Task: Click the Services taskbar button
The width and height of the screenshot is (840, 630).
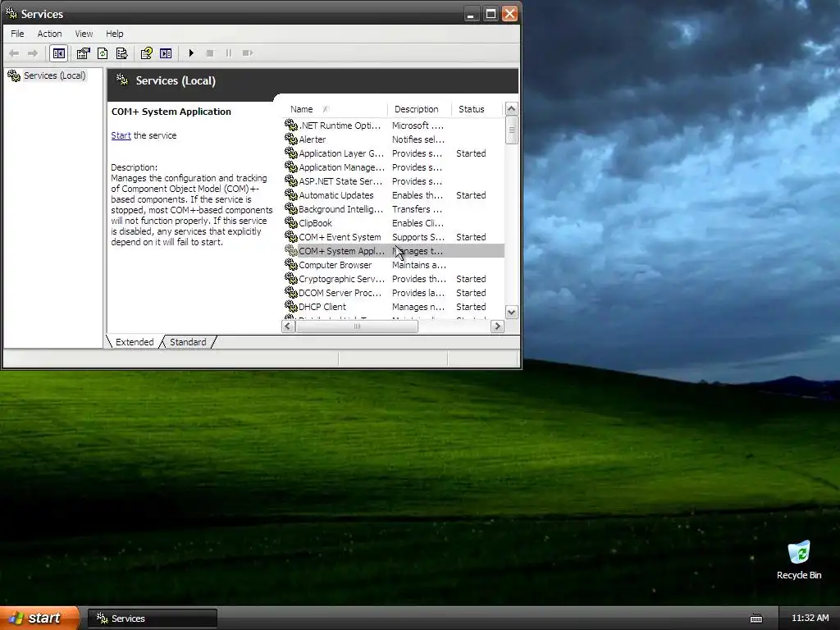Action: pos(152,619)
